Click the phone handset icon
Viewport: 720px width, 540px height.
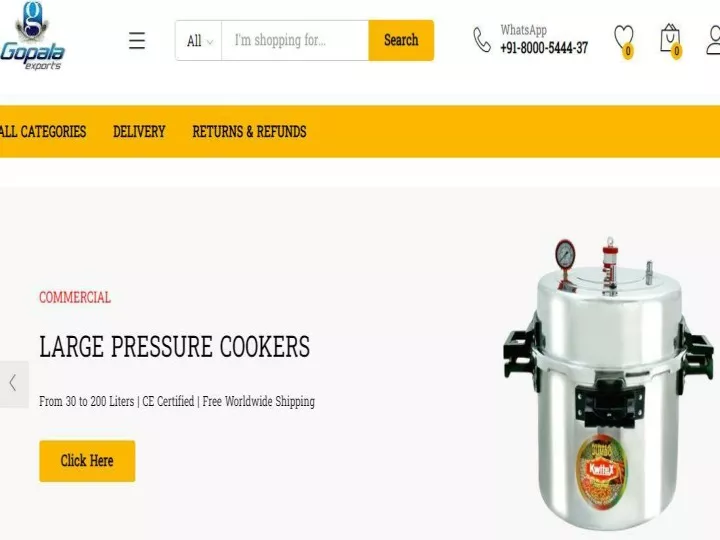click(482, 40)
